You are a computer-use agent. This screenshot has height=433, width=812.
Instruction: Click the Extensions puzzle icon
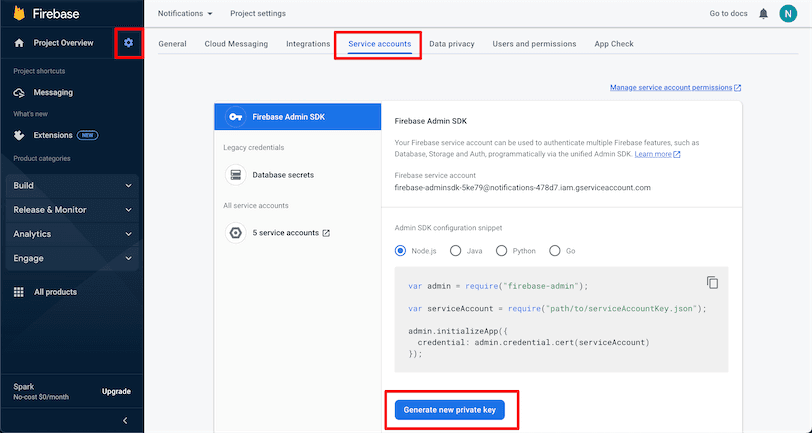[x=19, y=135]
